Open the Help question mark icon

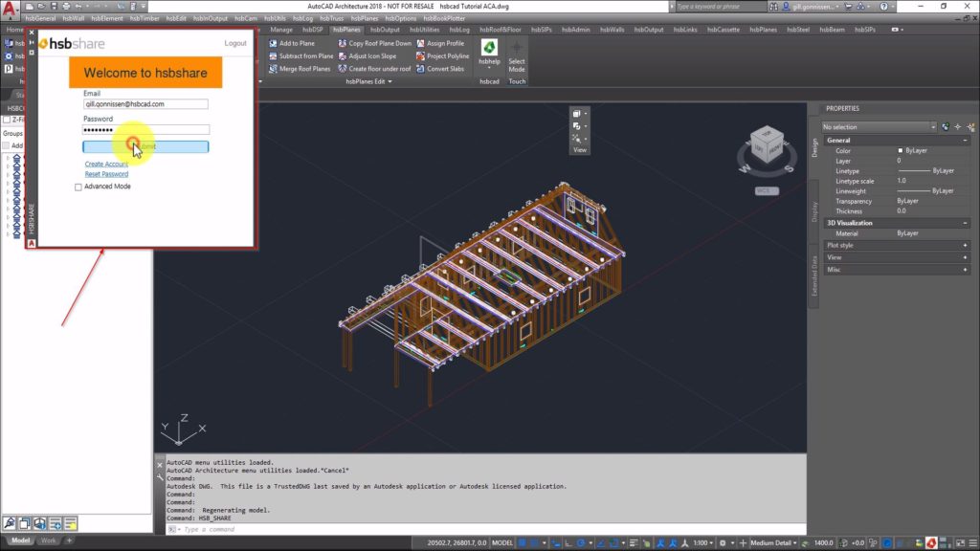click(883, 7)
